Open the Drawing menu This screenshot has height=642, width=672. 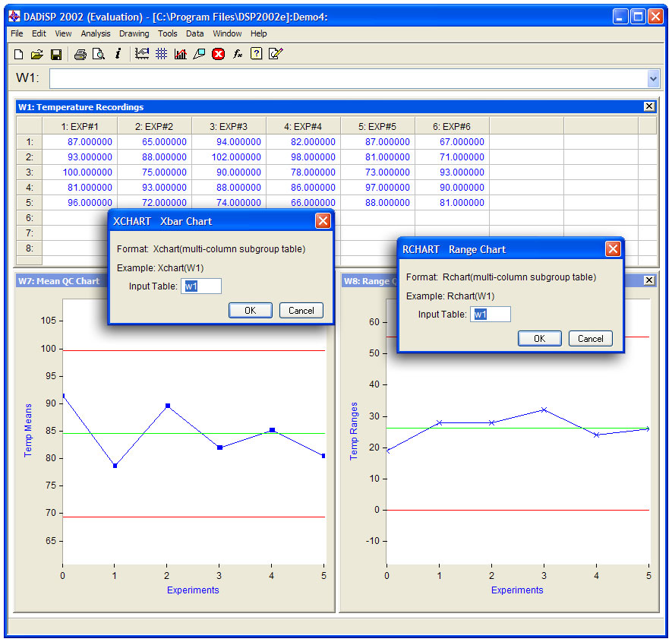(x=134, y=33)
